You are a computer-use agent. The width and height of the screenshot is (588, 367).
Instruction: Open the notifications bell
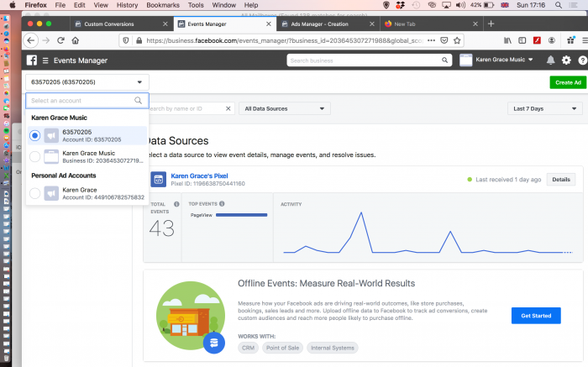[550, 60]
